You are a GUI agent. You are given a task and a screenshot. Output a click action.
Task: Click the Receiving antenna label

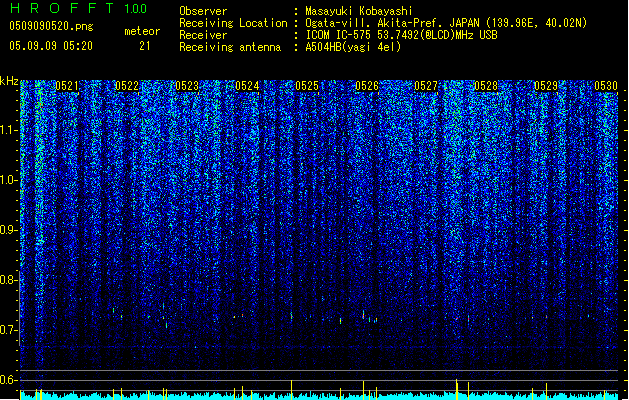pos(230,47)
